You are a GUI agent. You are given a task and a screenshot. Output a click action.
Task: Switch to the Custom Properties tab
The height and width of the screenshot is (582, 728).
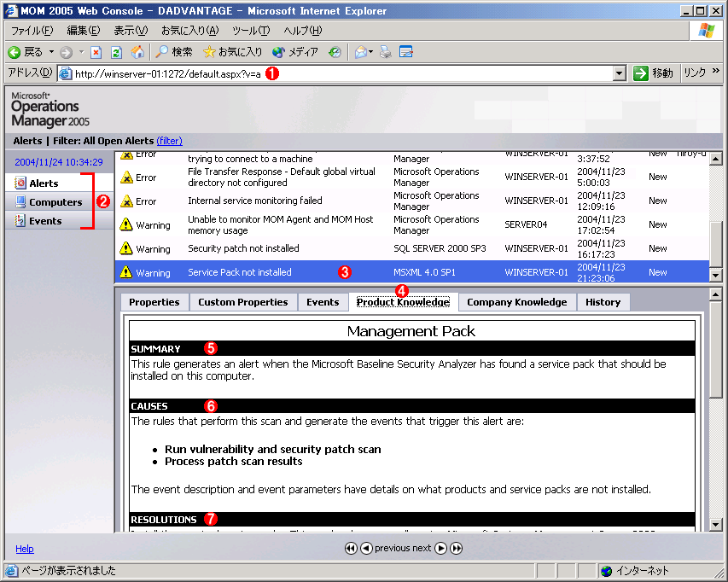(x=243, y=302)
